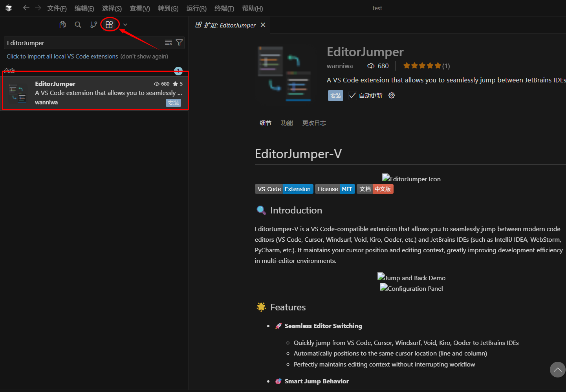Click the wanniwa publisher link in details
Image resolution: width=566 pixels, height=392 pixels.
[340, 66]
